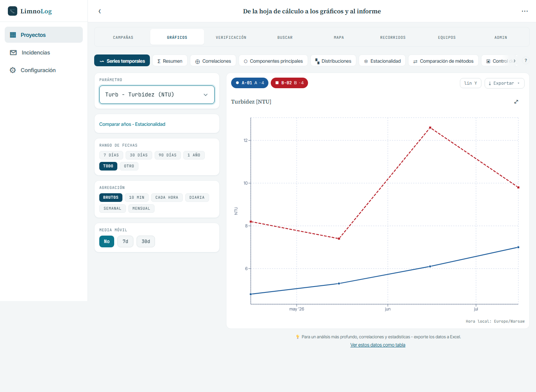Set date range to 30 DÍAS
Viewport: 536px width, 392px height.
point(139,155)
